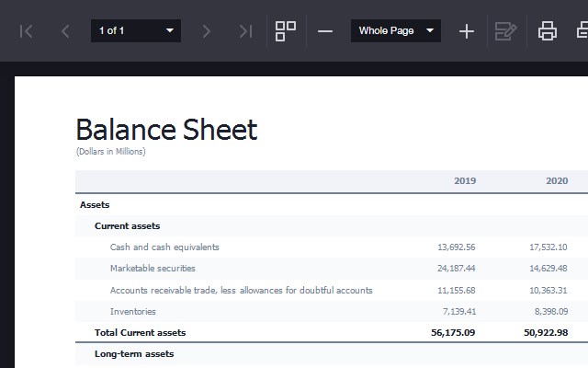Select the 'Marketable securities' row label
This screenshot has width=588, height=368.
pos(153,269)
